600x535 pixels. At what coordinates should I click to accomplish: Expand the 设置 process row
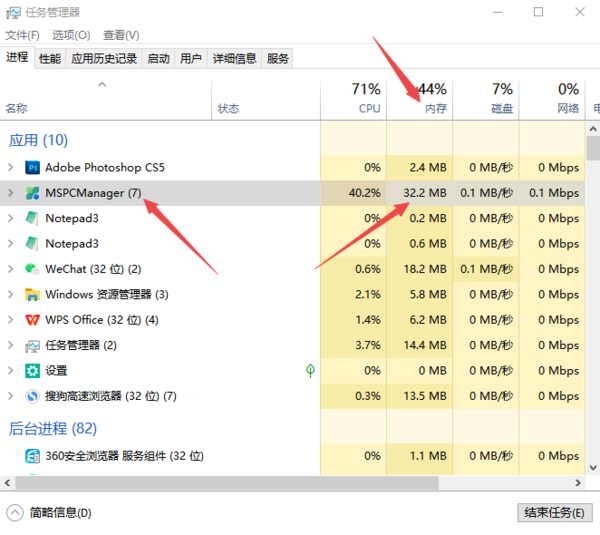click(11, 370)
